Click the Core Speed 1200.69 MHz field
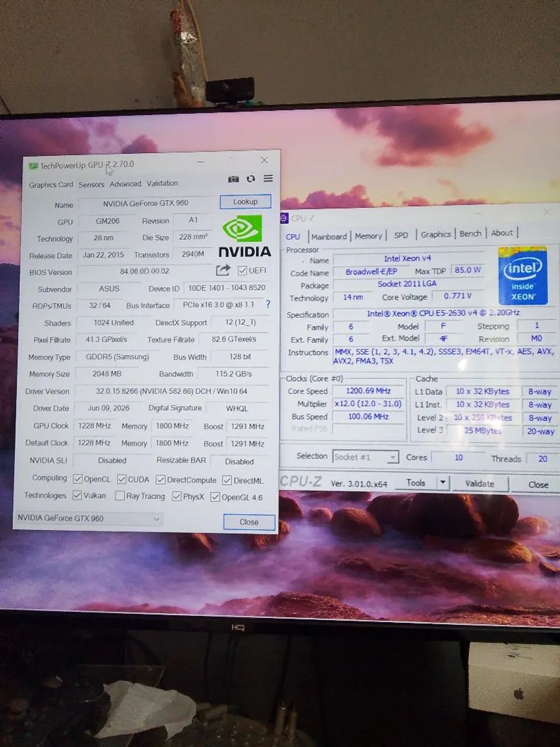Viewport: 560px width, 747px height. [368, 391]
